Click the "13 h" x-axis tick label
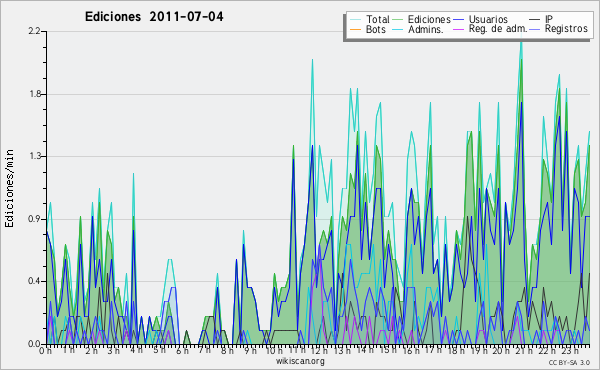The height and width of the screenshot is (370, 600). 342,351
